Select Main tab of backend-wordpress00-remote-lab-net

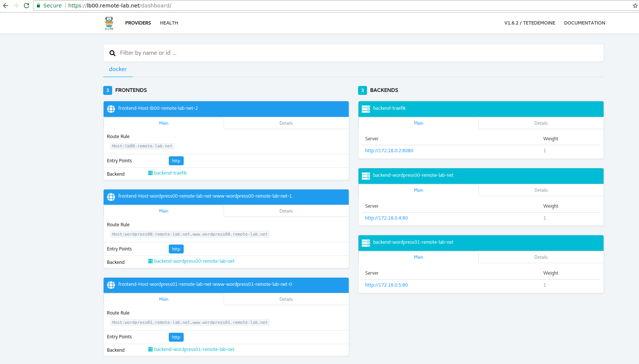click(418, 190)
